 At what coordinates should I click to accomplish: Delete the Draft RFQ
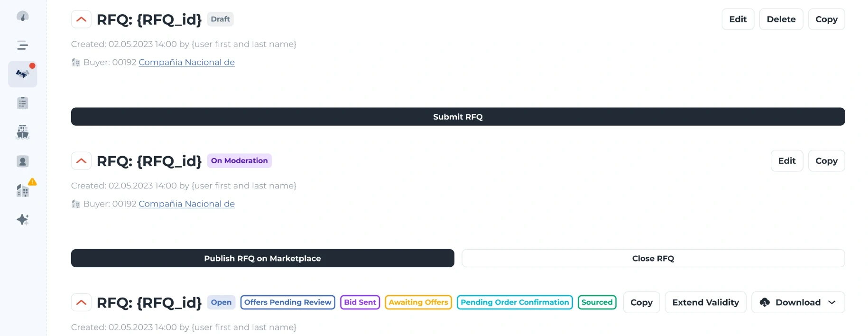(x=781, y=19)
